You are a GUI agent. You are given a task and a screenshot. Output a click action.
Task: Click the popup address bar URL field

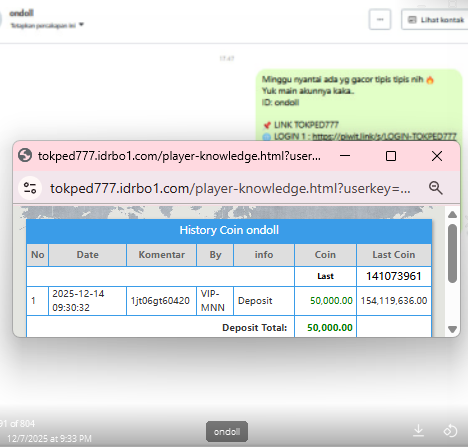(x=230, y=189)
